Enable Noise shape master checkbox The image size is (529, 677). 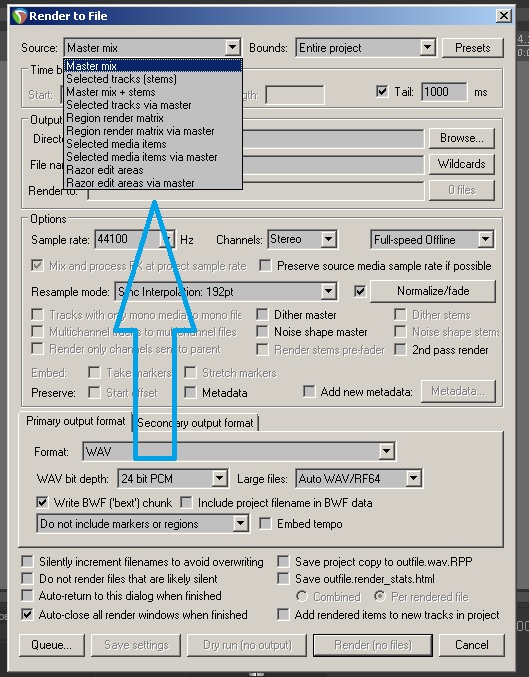pyautogui.click(x=262, y=331)
